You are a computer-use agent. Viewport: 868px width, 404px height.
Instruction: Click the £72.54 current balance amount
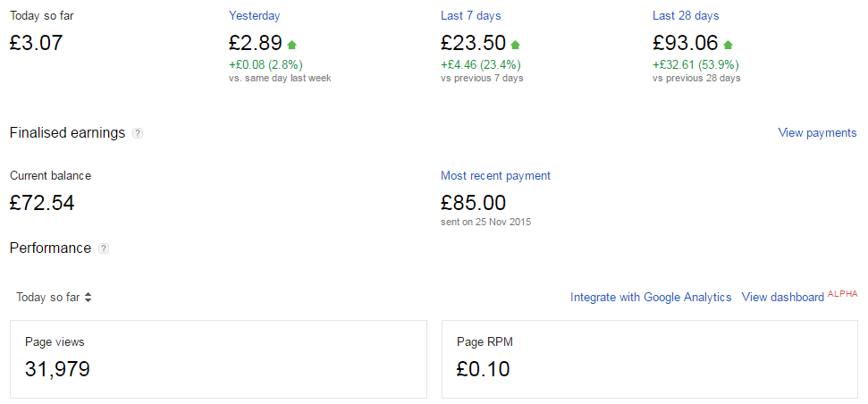coord(42,203)
